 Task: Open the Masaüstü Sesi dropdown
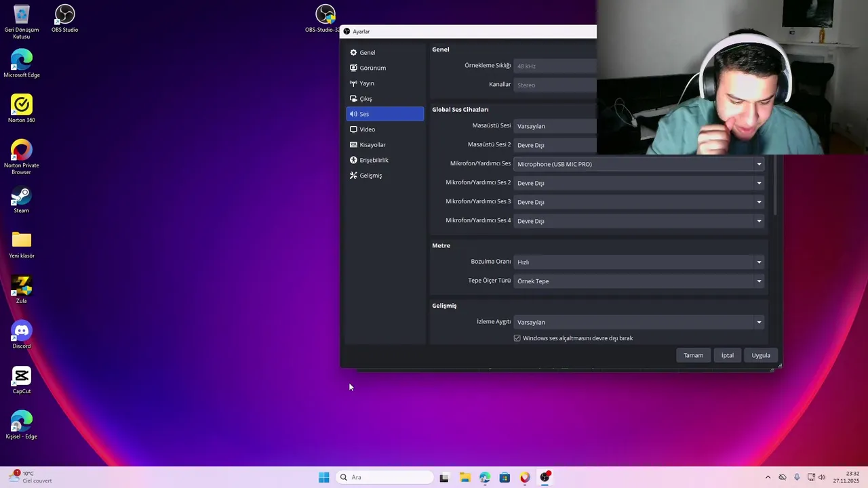coord(555,126)
